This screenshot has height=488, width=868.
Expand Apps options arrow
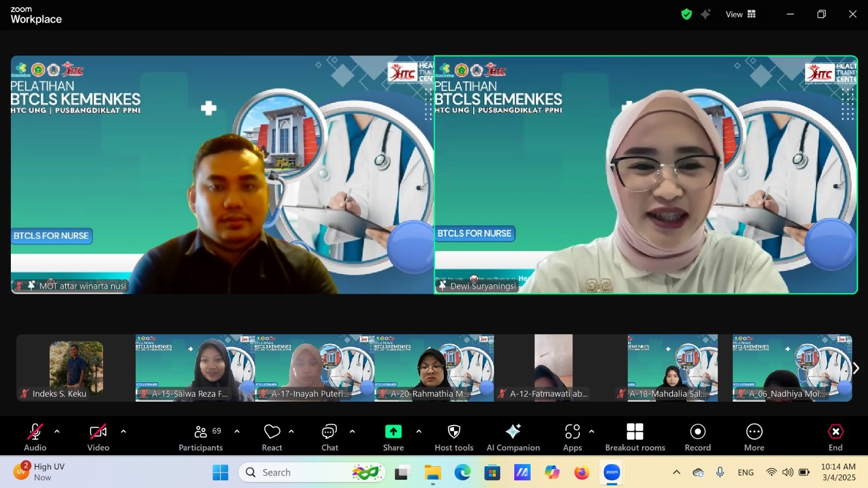click(x=591, y=432)
